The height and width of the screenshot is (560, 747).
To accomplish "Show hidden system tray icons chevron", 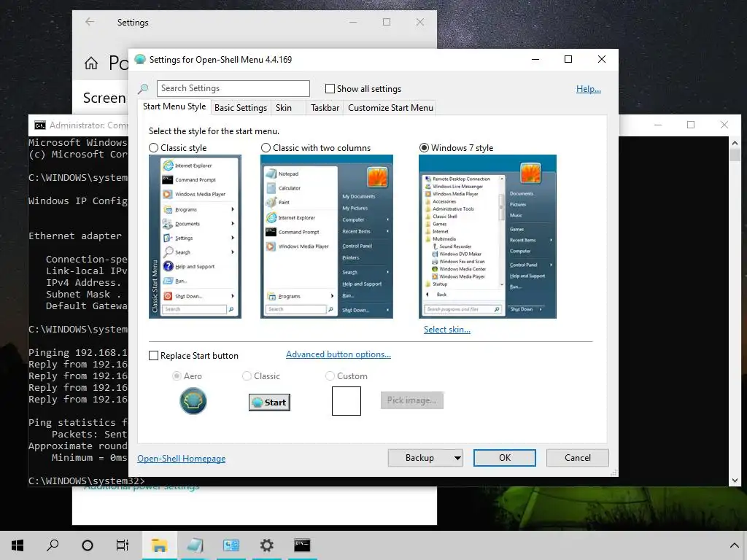I will point(735,545).
